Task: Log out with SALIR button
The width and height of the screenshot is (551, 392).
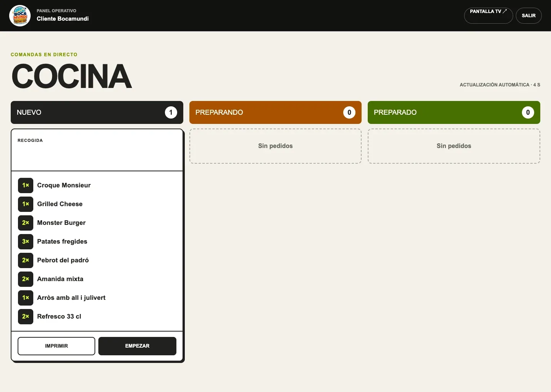Action: [528, 16]
